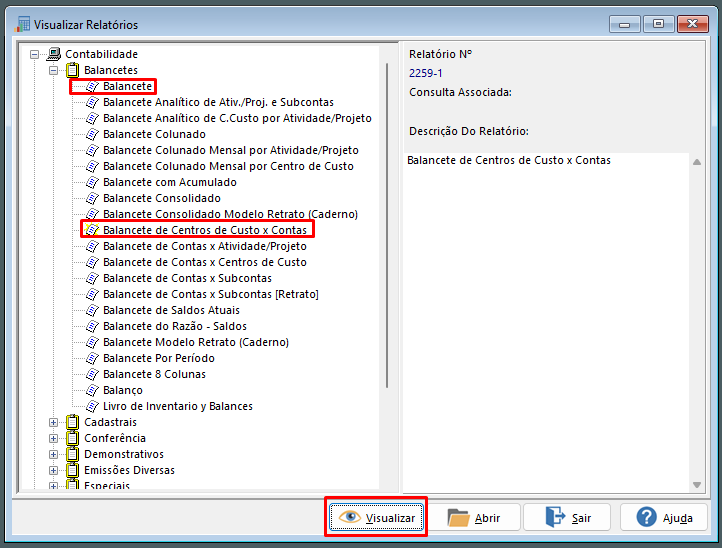Select Balancete Colunado report

pyautogui.click(x=154, y=134)
